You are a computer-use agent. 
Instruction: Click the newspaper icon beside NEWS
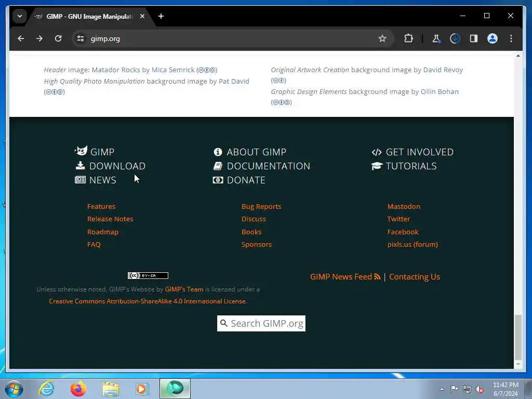coord(80,180)
